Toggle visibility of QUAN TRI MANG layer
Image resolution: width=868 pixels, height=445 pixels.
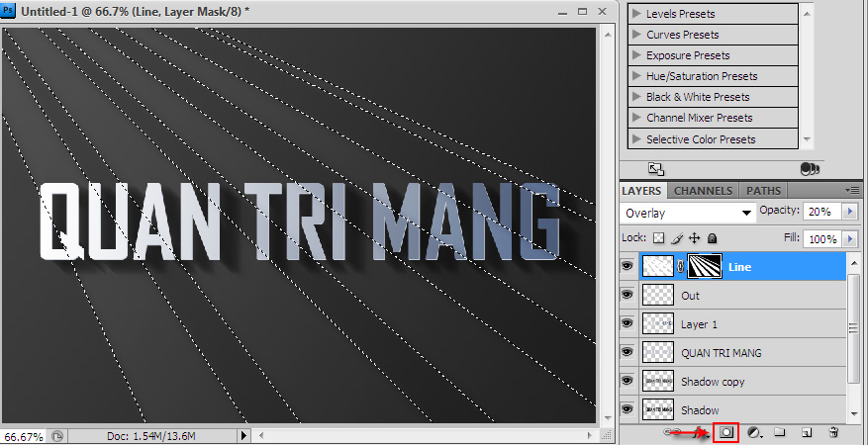pyautogui.click(x=627, y=352)
